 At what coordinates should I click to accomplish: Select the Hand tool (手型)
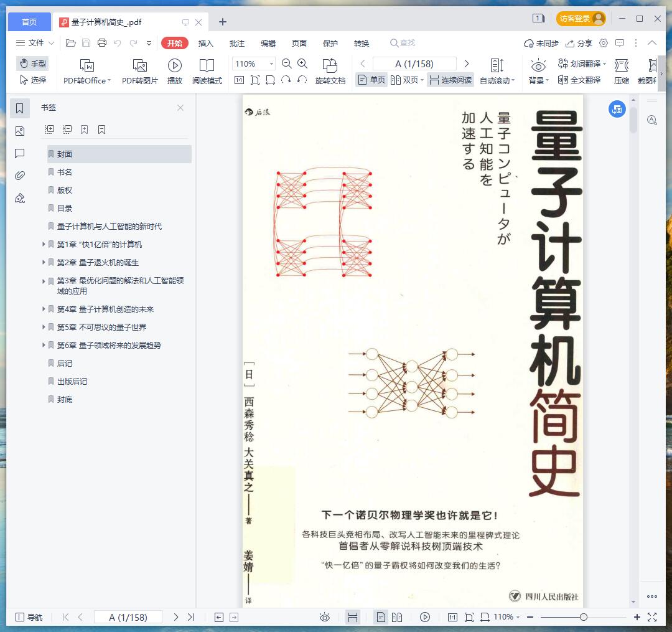[x=32, y=64]
